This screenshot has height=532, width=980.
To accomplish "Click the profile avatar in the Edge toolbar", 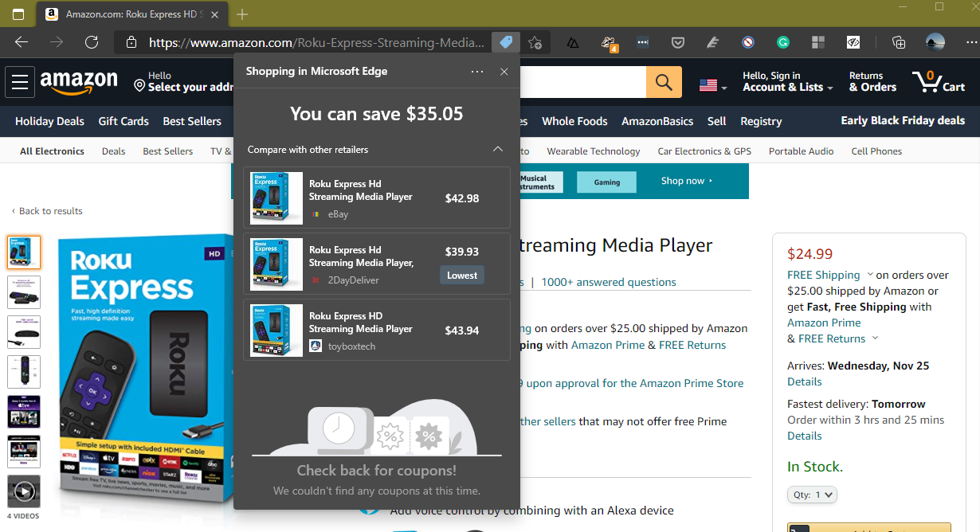I will 935,42.
